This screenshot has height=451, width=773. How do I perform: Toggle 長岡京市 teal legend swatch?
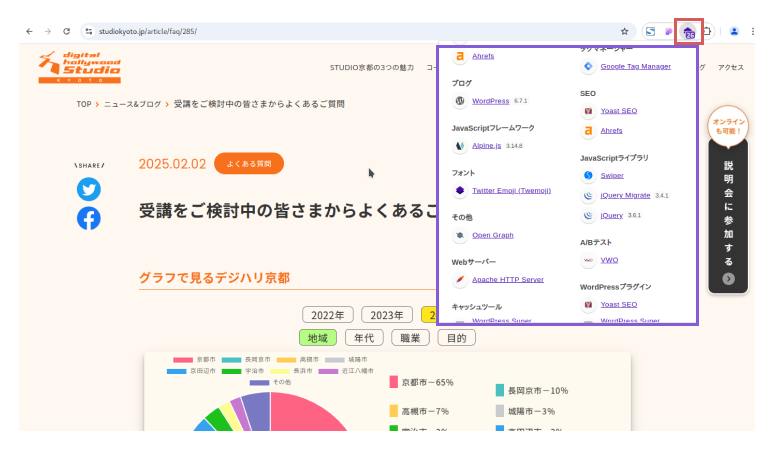tap(231, 360)
